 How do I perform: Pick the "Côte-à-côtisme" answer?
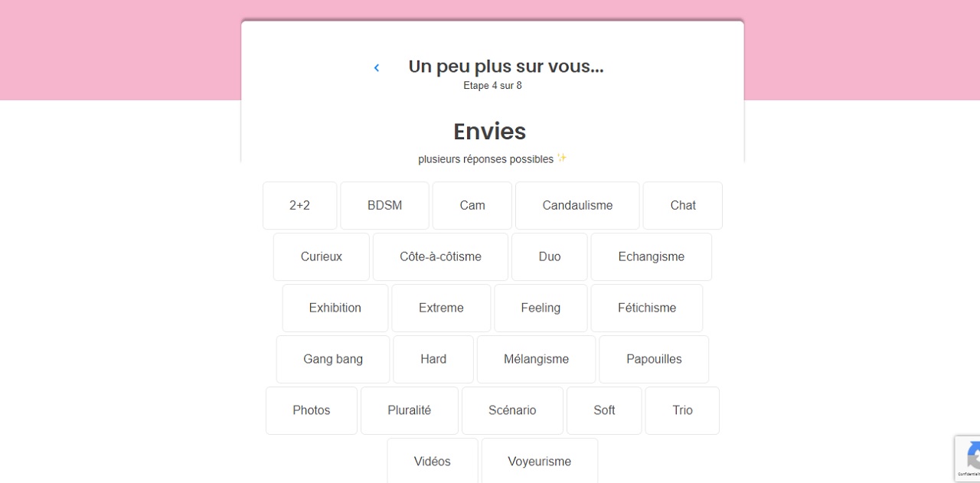tap(440, 256)
